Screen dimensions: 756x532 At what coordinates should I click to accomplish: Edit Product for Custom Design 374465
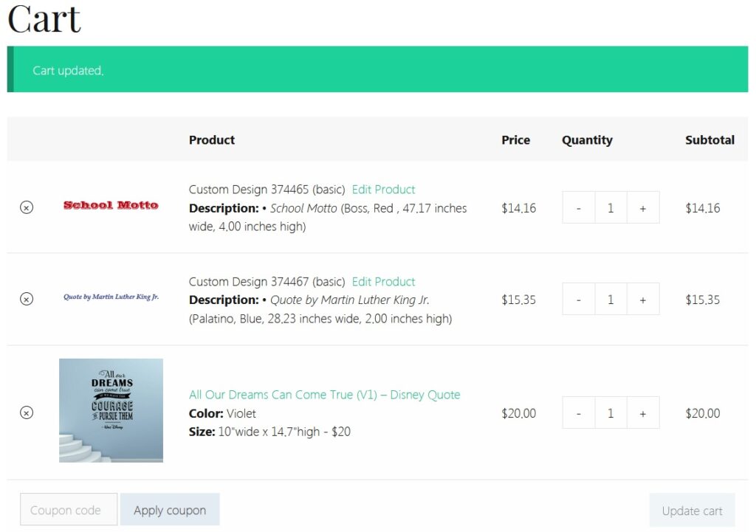tap(383, 189)
